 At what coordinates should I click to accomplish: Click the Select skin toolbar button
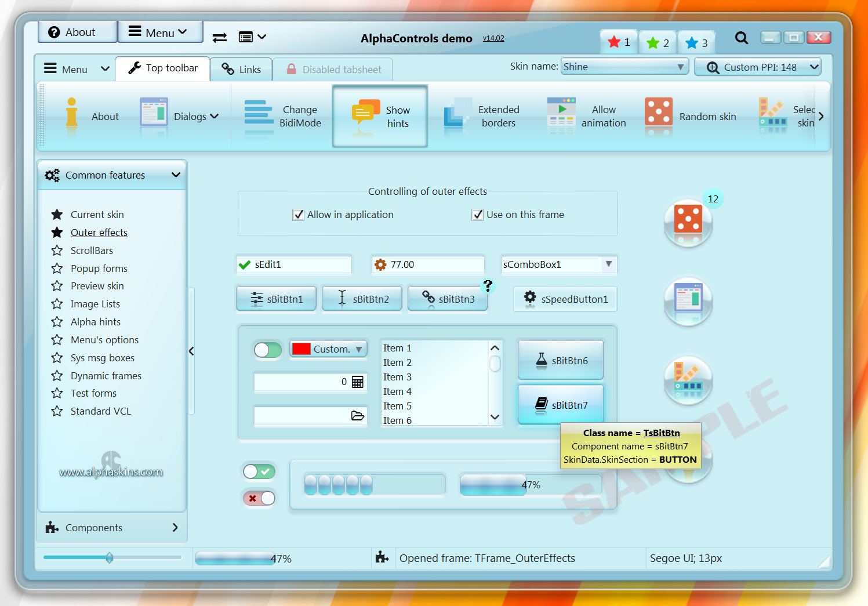click(x=787, y=116)
